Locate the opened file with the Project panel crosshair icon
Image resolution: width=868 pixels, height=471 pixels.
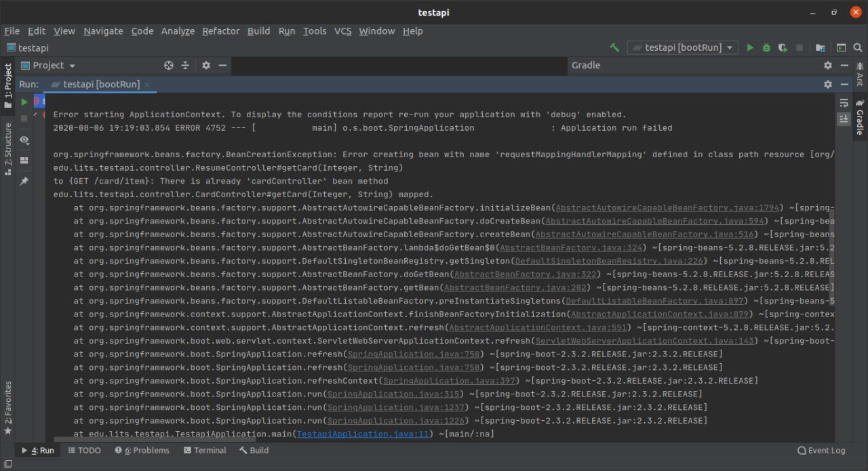point(169,65)
